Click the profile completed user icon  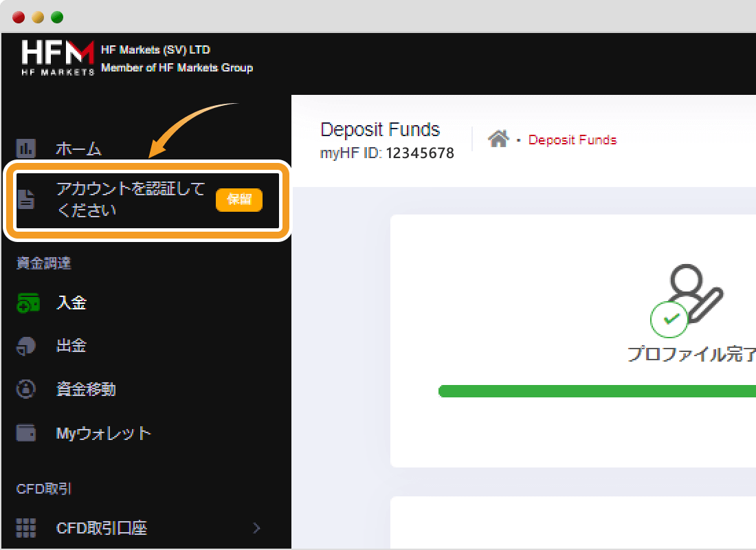tap(687, 300)
